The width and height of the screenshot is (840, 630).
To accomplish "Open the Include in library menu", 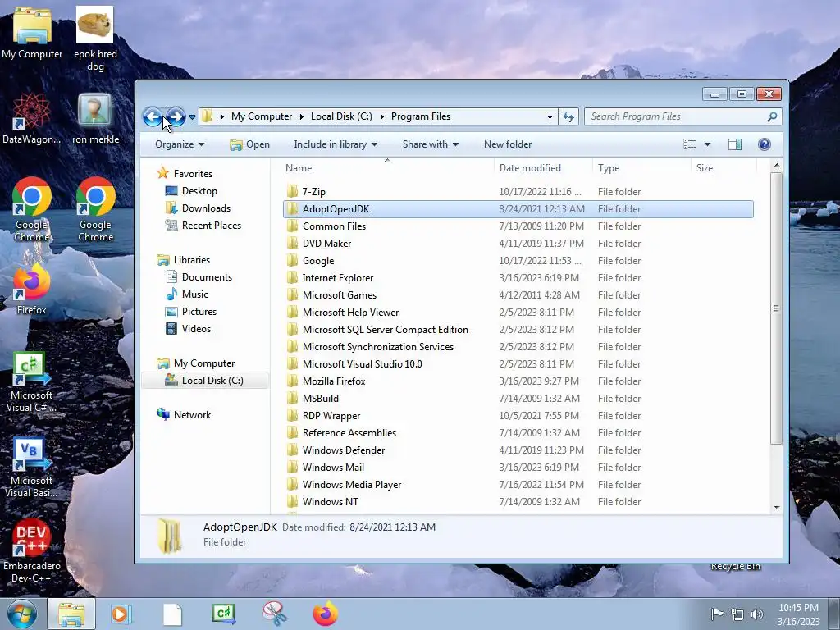I will pyautogui.click(x=336, y=144).
